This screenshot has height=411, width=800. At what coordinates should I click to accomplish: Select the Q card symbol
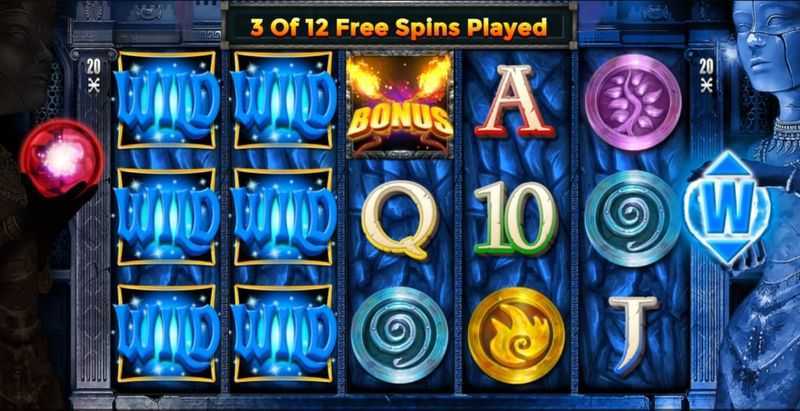point(400,220)
